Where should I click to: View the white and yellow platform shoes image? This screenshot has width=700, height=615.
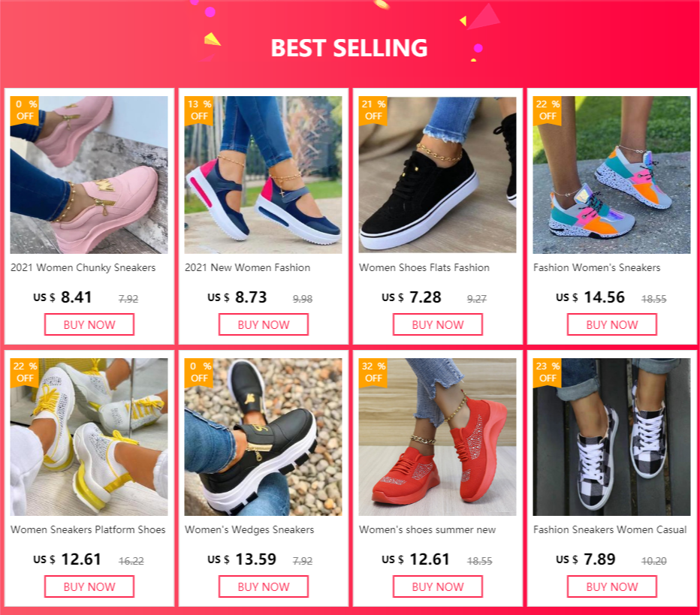[89, 437]
